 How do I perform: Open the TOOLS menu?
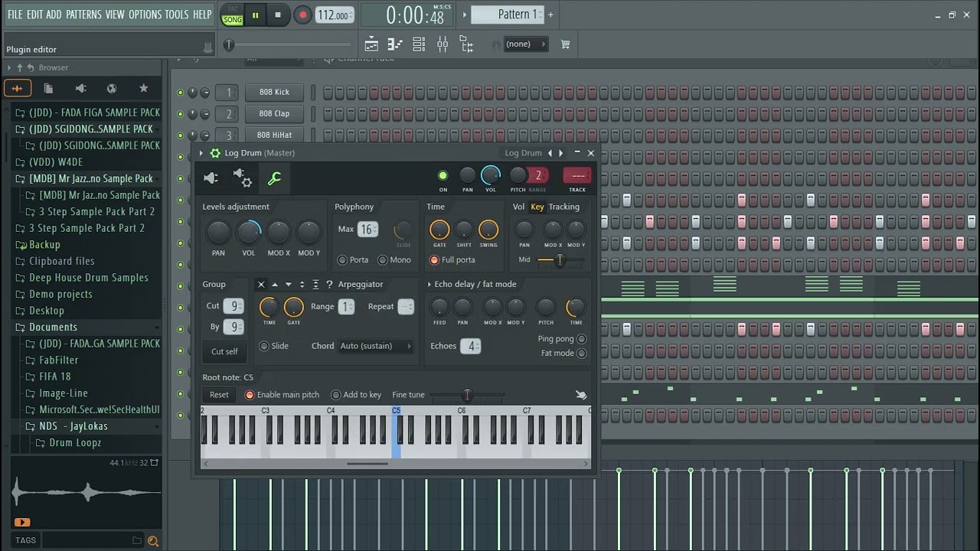pyautogui.click(x=177, y=15)
